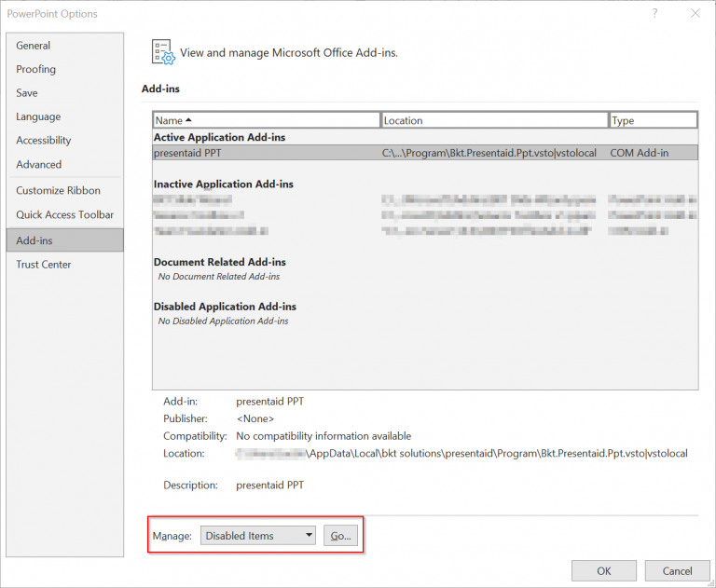Click the Name column sort arrow
The width and height of the screenshot is (716, 588).
point(188,120)
